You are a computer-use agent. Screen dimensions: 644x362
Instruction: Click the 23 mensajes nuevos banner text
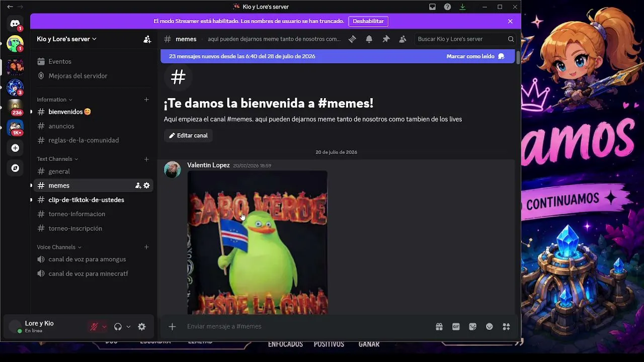(x=242, y=56)
